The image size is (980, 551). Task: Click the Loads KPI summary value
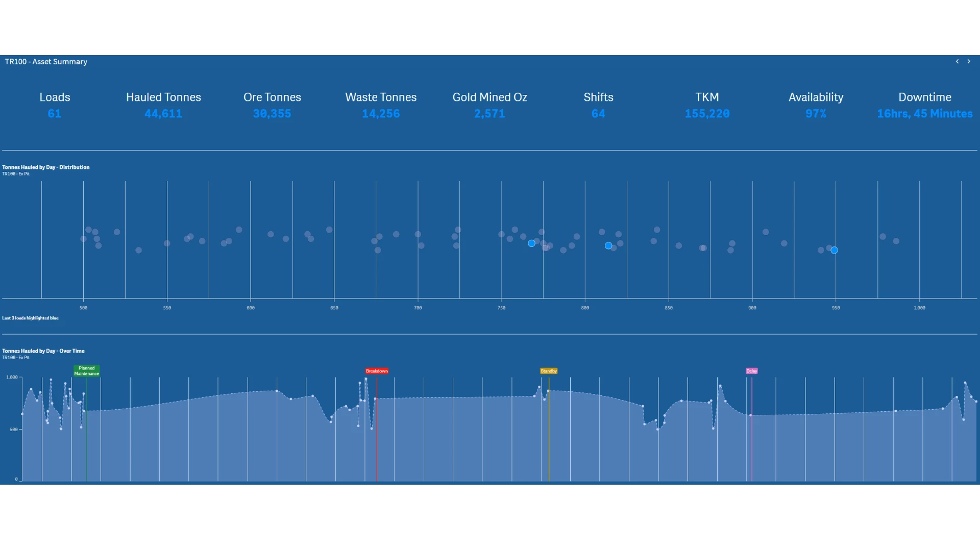pos(55,113)
